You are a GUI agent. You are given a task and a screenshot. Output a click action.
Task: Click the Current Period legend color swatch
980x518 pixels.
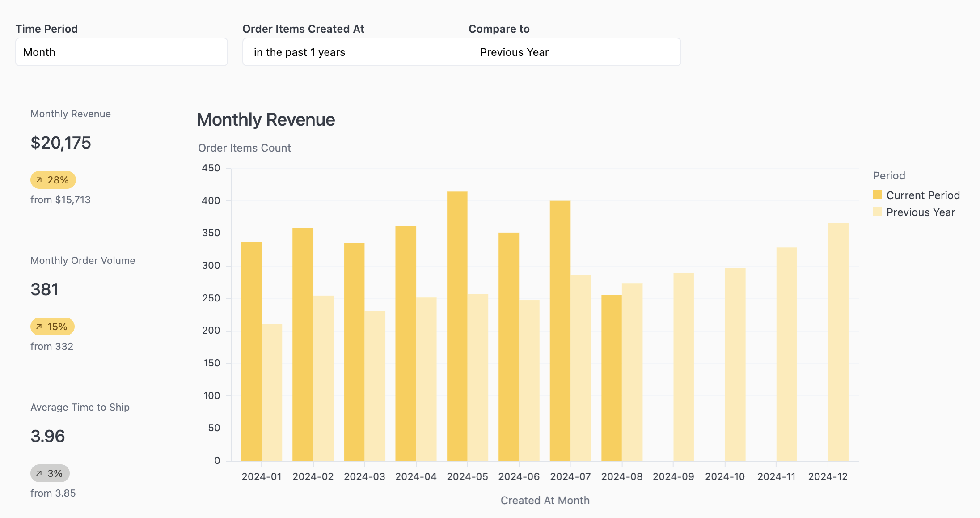click(877, 195)
